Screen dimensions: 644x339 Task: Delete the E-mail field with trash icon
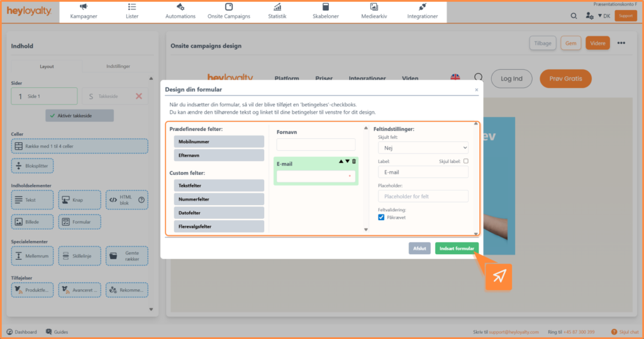click(x=354, y=162)
